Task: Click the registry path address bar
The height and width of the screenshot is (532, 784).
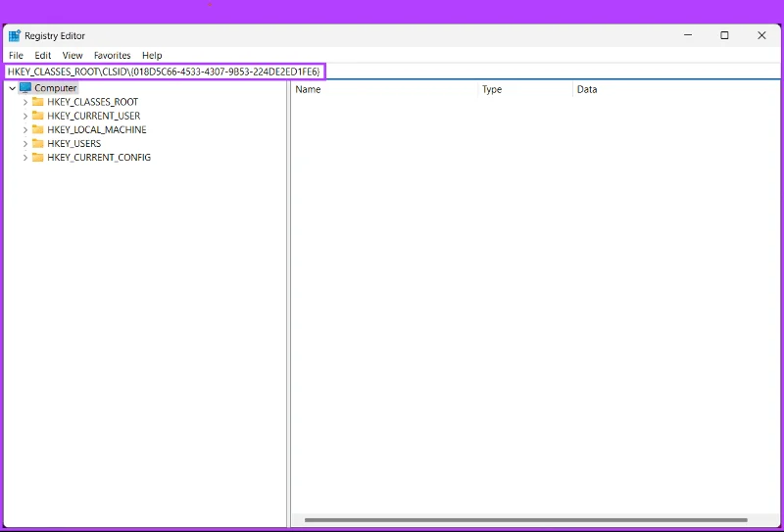Action: pyautogui.click(x=393, y=72)
